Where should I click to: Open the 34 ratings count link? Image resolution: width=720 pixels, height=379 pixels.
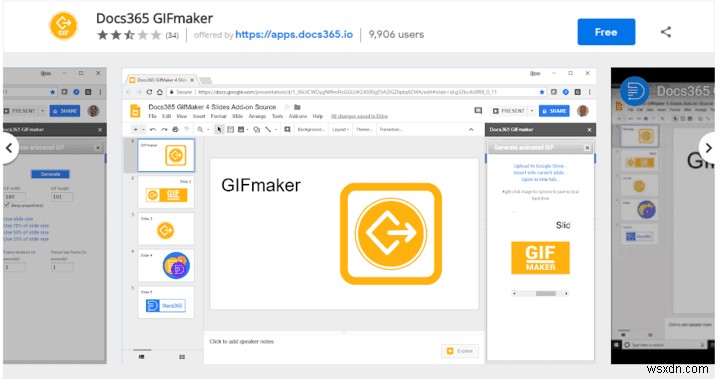172,35
